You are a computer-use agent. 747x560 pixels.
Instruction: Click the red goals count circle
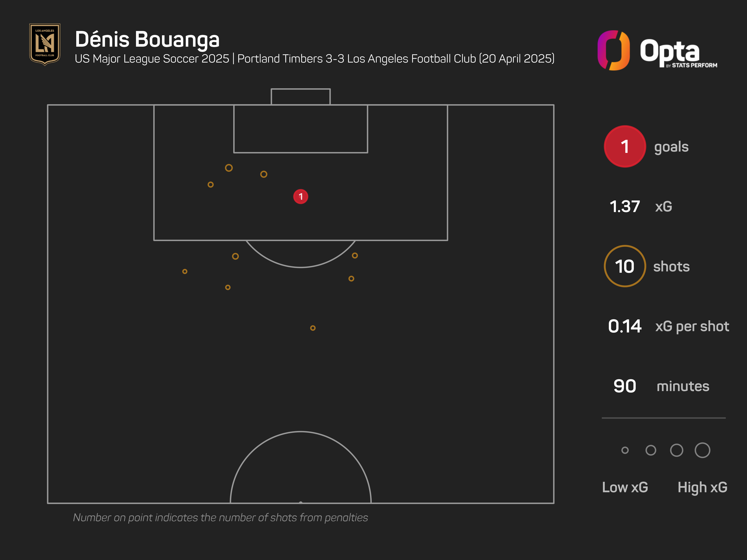[x=625, y=147]
